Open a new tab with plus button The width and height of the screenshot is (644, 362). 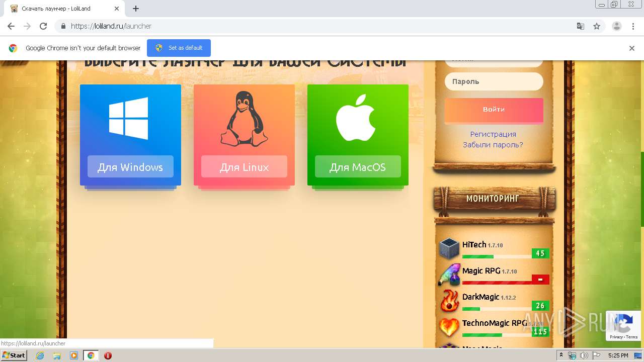tap(136, 9)
